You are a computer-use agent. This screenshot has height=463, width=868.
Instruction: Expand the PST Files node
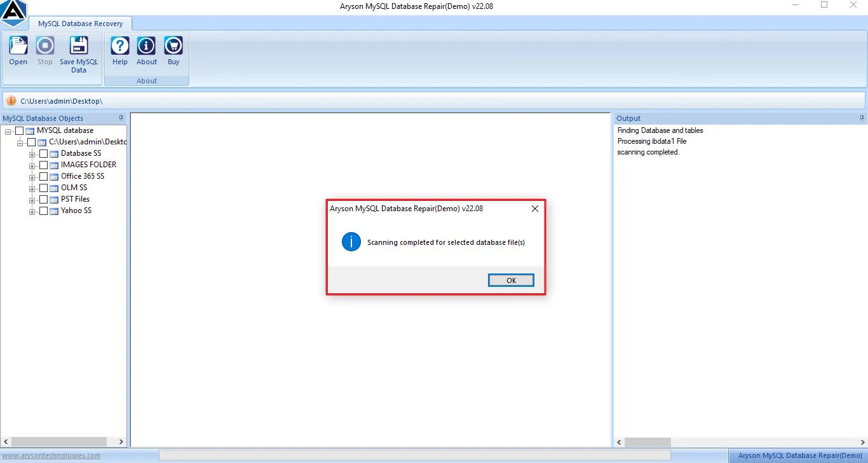click(x=32, y=200)
